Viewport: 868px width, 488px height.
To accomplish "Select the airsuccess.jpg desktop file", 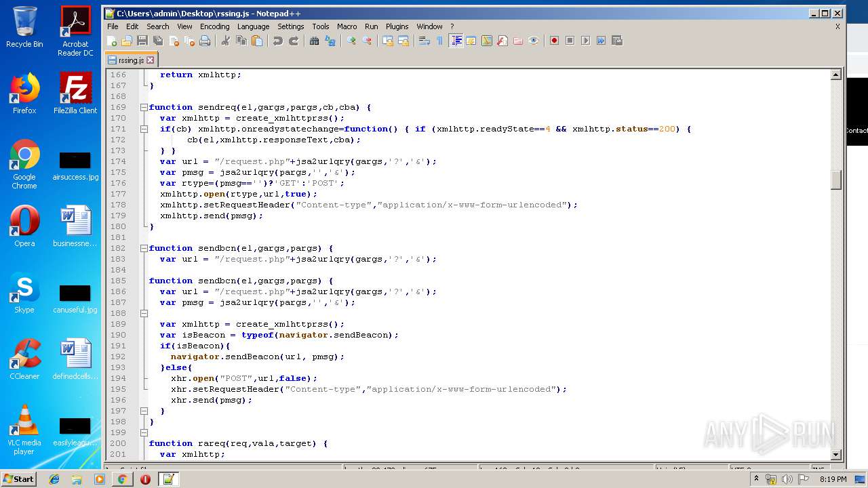I will click(75, 167).
